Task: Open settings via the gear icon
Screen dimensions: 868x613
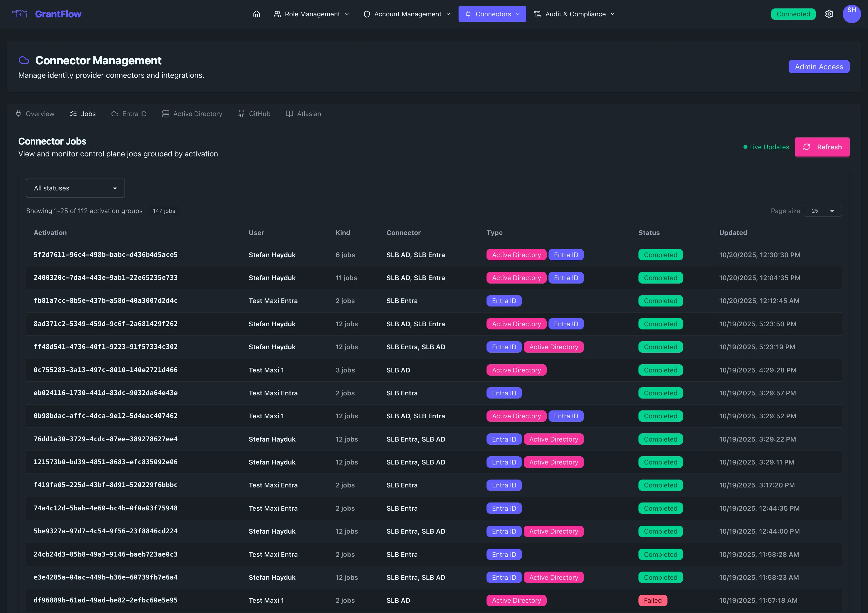Action: click(829, 14)
